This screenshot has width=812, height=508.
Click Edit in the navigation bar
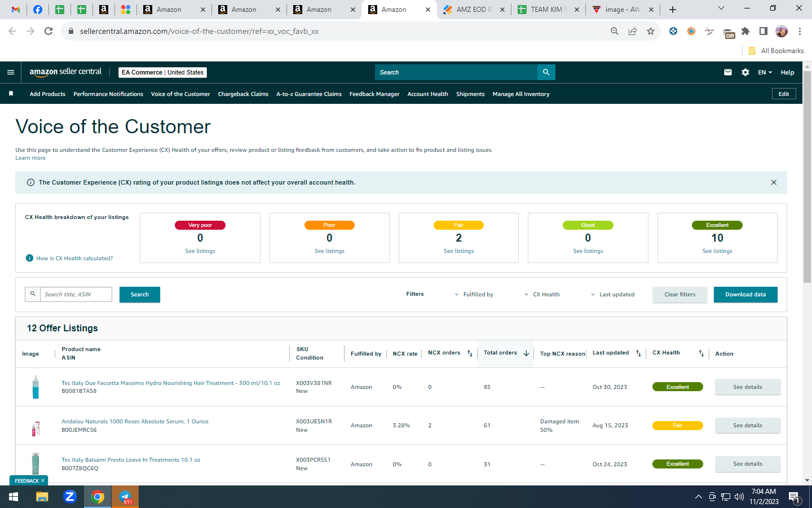784,94
